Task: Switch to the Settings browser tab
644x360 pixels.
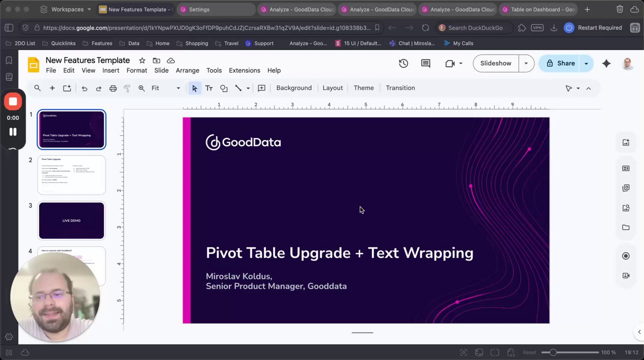Action: [x=216, y=9]
